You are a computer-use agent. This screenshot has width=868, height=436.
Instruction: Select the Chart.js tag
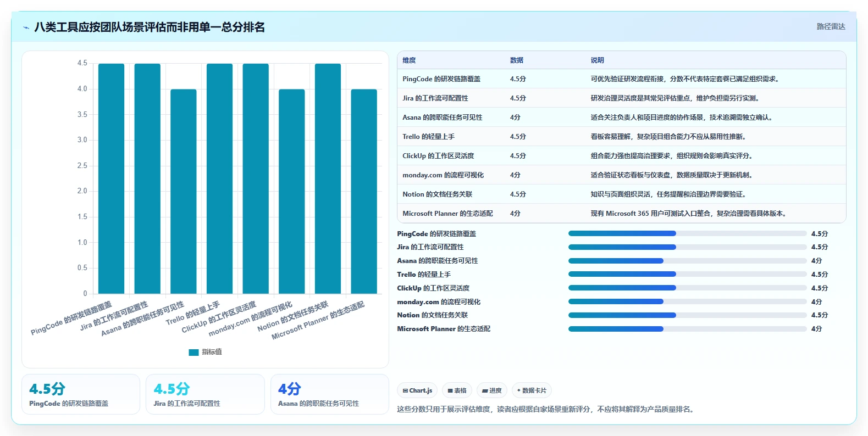pyautogui.click(x=417, y=390)
